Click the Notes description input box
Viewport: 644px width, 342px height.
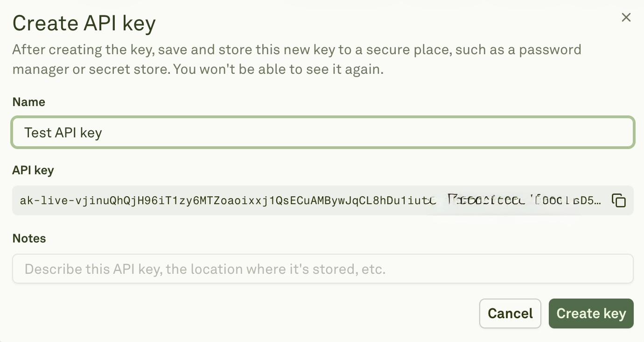tap(322, 269)
